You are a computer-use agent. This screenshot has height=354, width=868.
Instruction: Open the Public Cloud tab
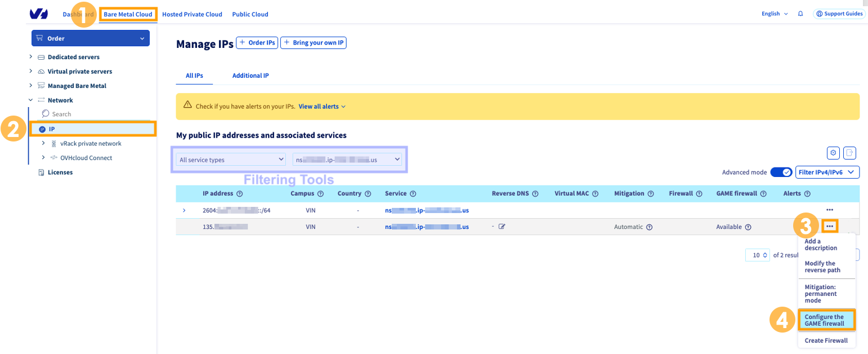[x=250, y=14]
